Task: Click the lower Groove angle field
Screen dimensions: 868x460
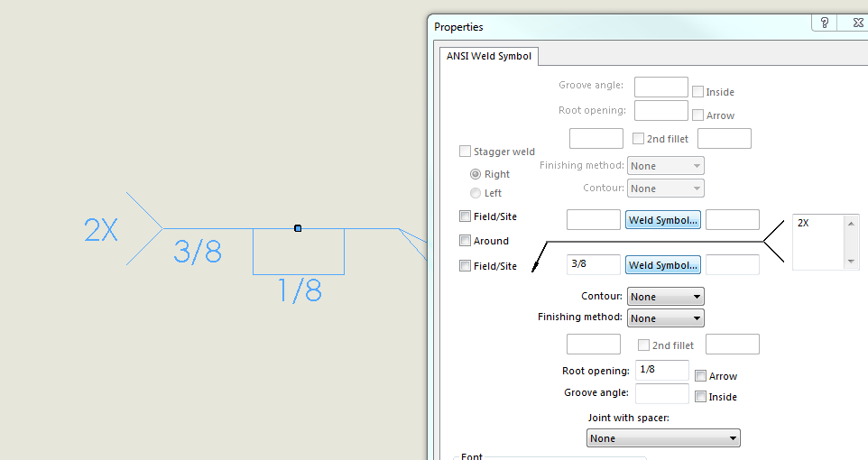Action: pos(662,393)
